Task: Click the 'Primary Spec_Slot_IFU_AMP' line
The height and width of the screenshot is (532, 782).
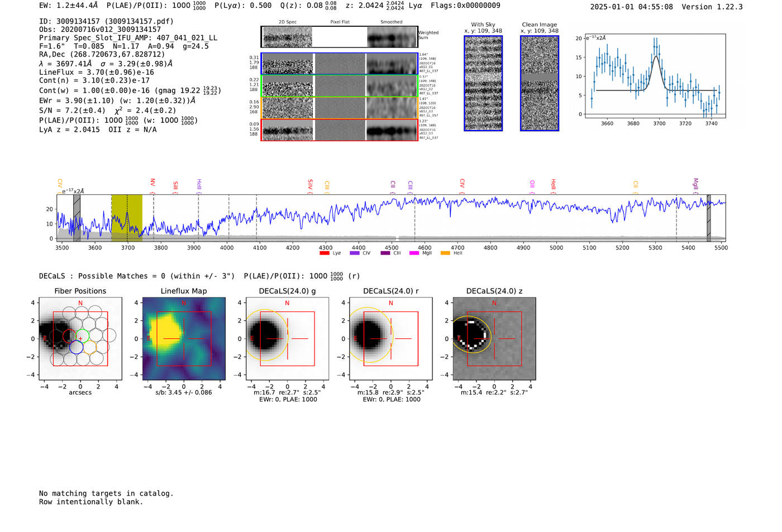Action: coord(128,38)
